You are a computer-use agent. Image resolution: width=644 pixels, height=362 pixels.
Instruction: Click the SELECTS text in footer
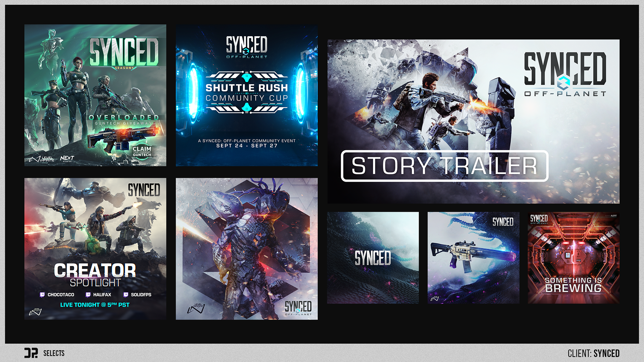54,353
